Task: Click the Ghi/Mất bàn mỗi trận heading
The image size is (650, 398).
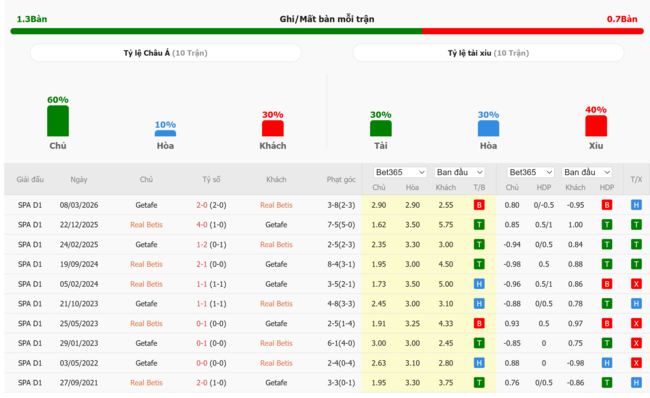Action: (x=327, y=19)
